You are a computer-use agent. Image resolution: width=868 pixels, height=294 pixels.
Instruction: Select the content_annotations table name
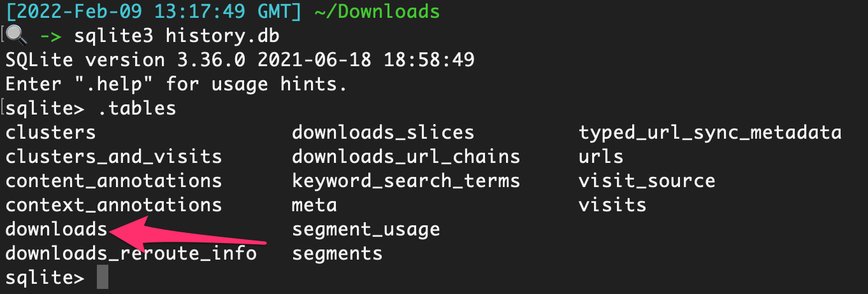[x=113, y=181]
